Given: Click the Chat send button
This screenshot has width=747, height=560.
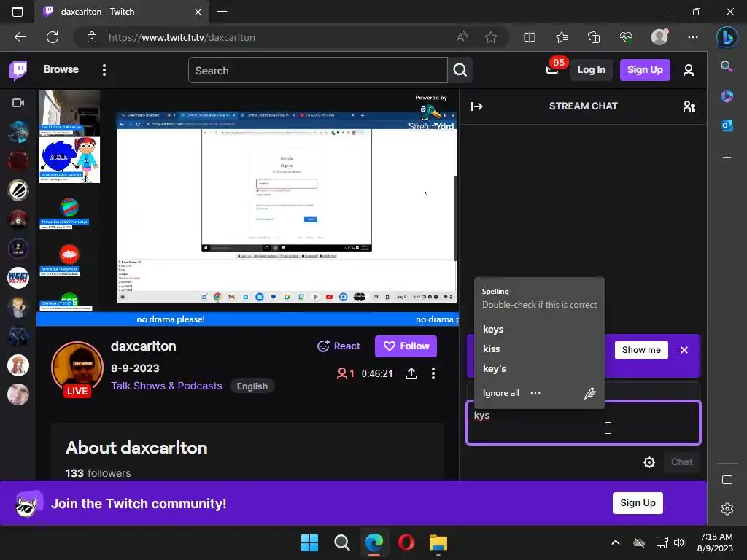Looking at the screenshot, I should (682, 462).
